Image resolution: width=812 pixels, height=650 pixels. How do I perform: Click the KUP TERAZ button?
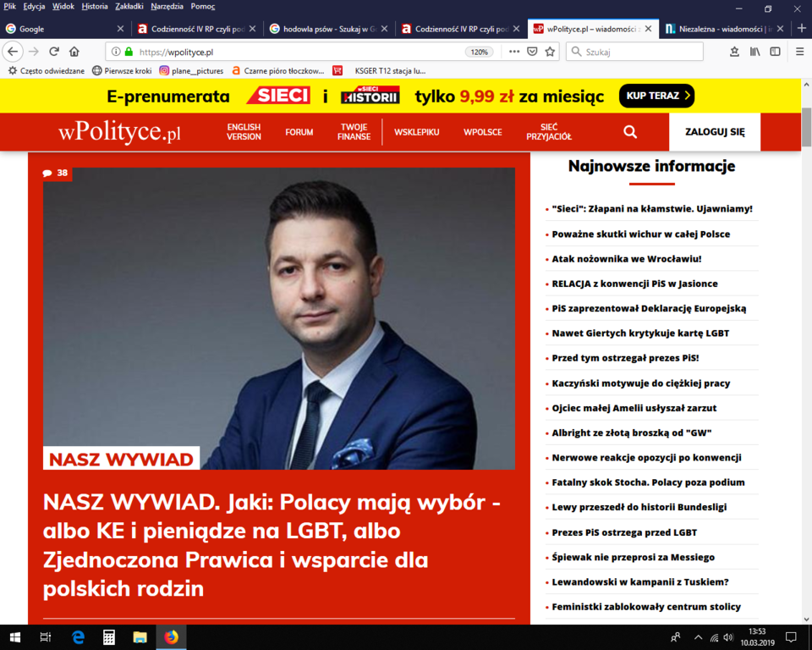click(656, 96)
